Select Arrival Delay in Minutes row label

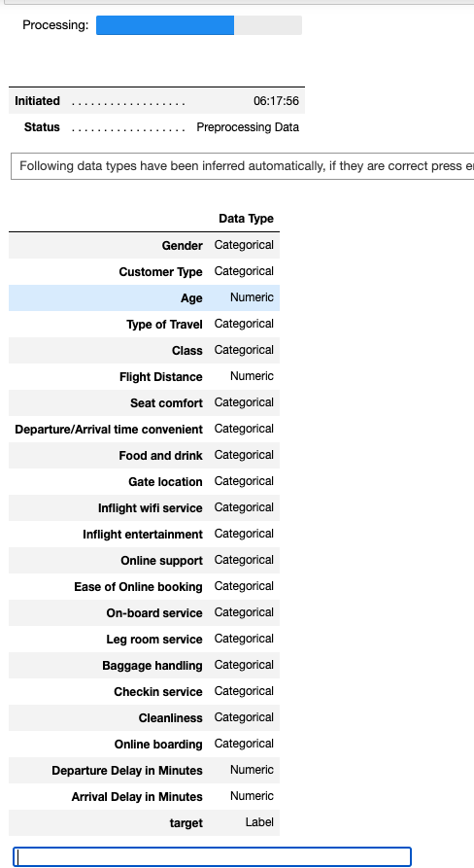tap(137, 797)
